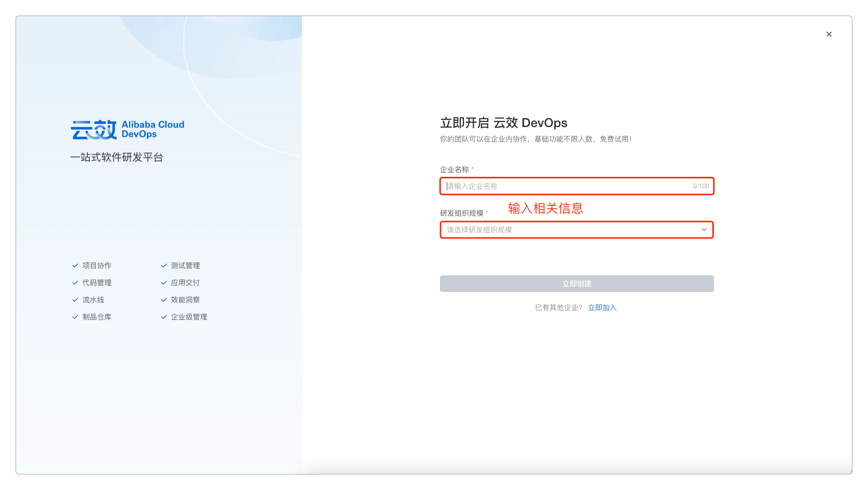Click the 效能洞察 feature text

(185, 300)
